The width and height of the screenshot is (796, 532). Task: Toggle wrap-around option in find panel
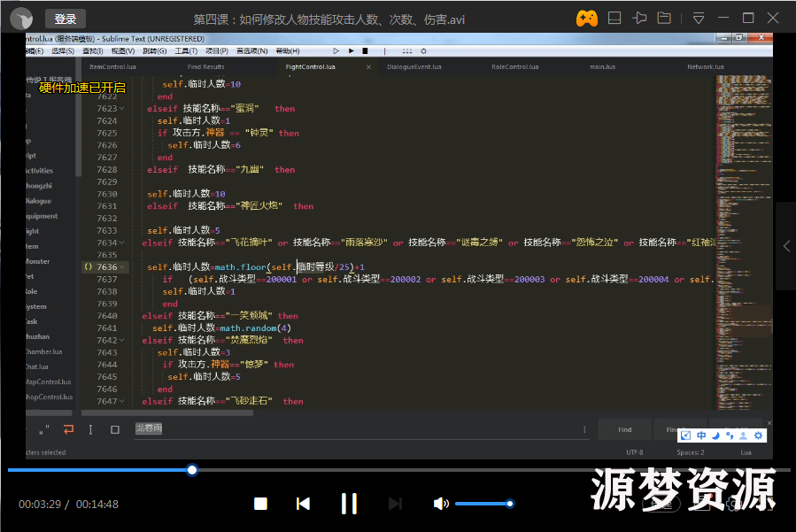[68, 429]
